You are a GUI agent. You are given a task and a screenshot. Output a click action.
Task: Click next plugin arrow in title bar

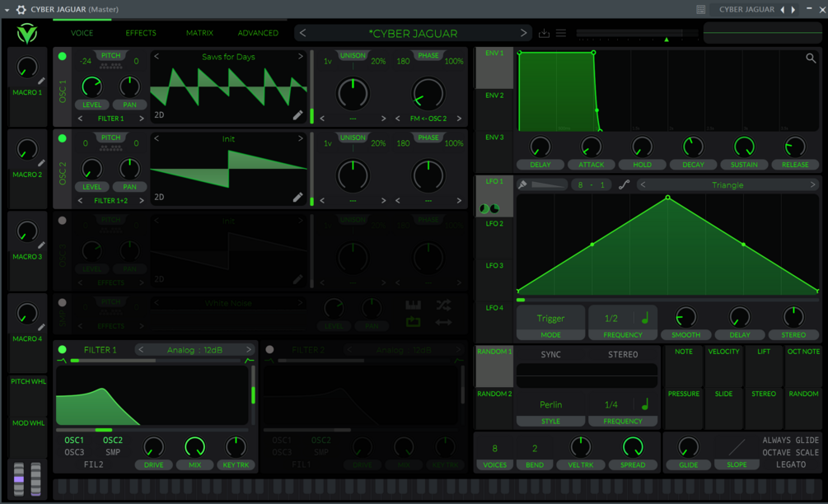click(x=793, y=10)
